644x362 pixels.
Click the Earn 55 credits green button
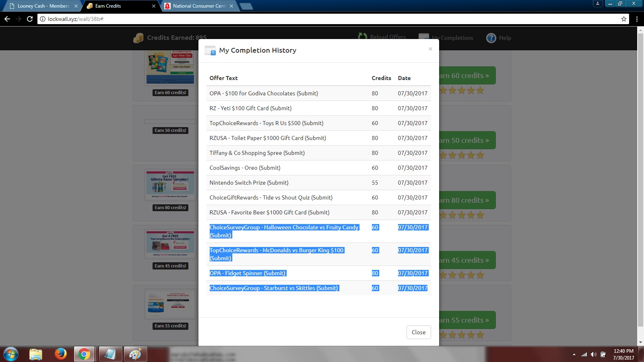click(467, 320)
